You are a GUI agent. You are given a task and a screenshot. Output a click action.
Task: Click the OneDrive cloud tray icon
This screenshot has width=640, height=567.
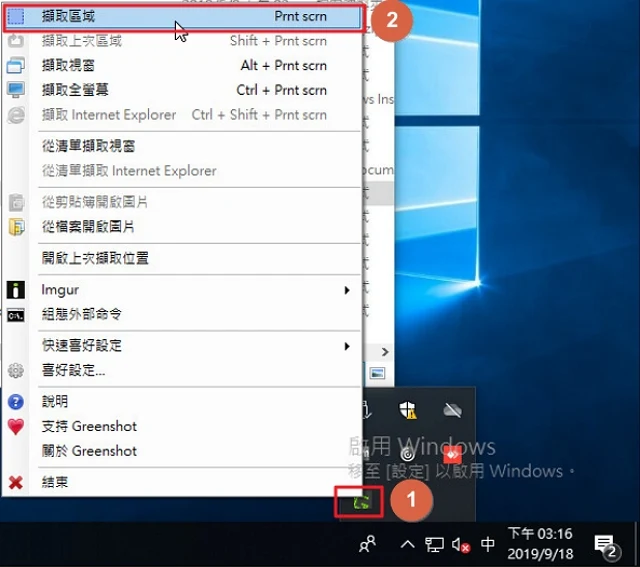pos(453,410)
